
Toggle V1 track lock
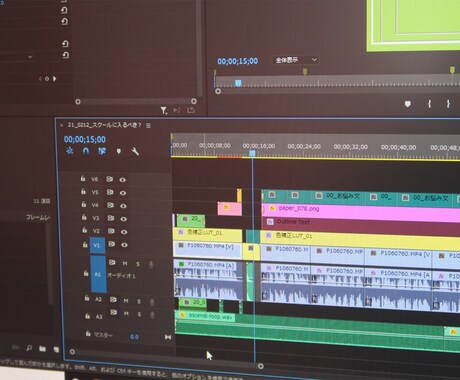tap(85, 244)
